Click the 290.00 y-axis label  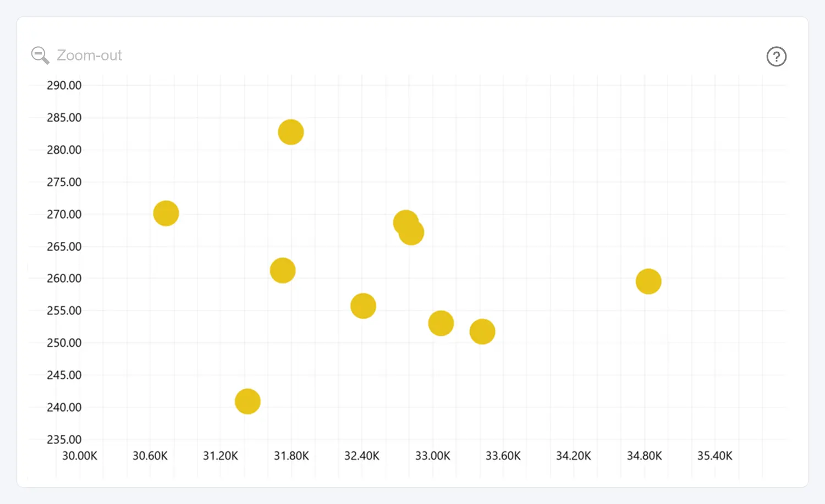pos(64,85)
